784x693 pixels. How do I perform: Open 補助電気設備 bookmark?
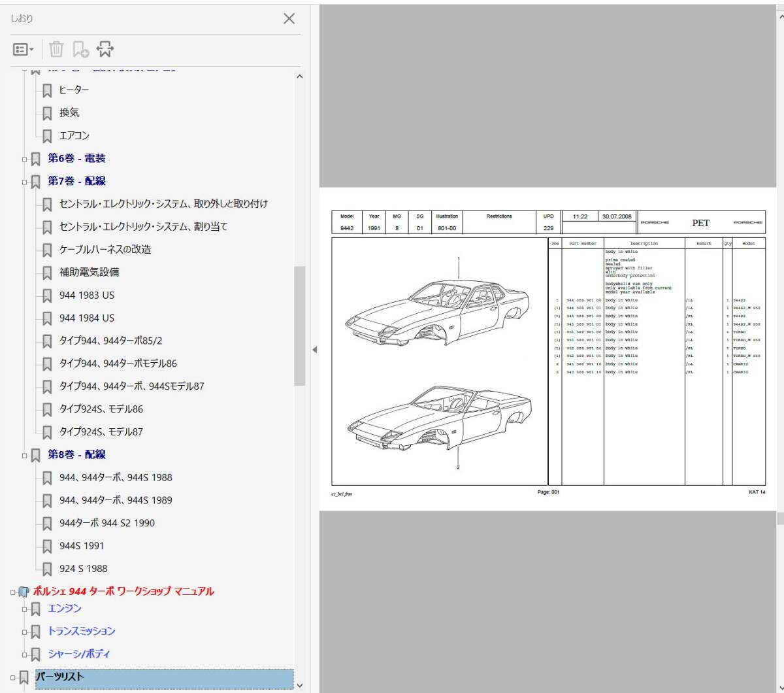89,272
